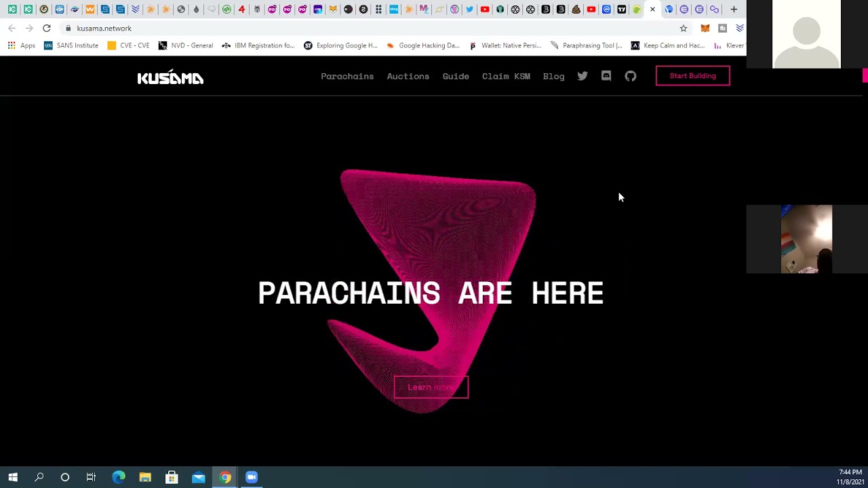Open the Mail app from the taskbar
The height and width of the screenshot is (488, 868).
point(199,478)
